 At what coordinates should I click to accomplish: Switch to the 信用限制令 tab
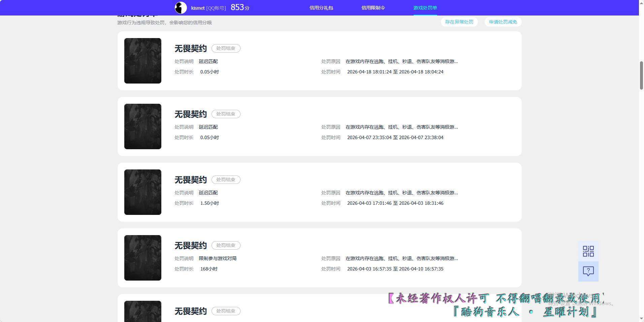(x=373, y=7)
